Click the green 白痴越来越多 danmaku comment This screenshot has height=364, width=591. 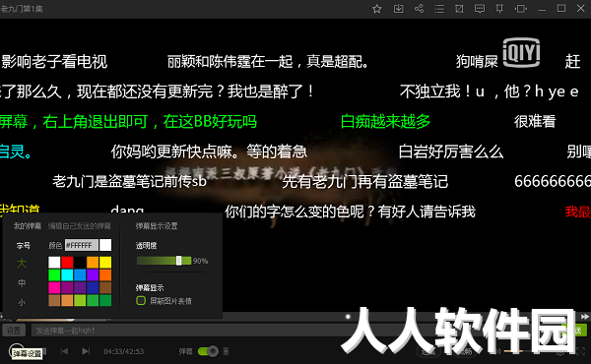click(385, 122)
